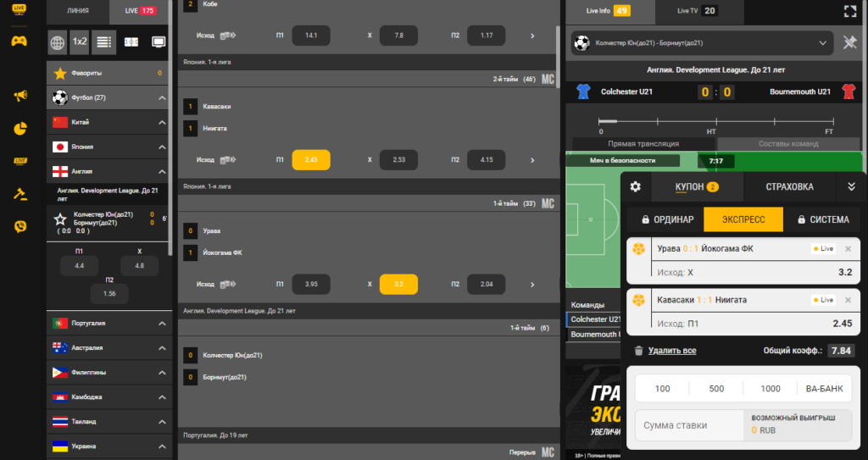Expand more markets arrow for Урава match
Image resolution: width=868 pixels, height=460 pixels.
532,285
